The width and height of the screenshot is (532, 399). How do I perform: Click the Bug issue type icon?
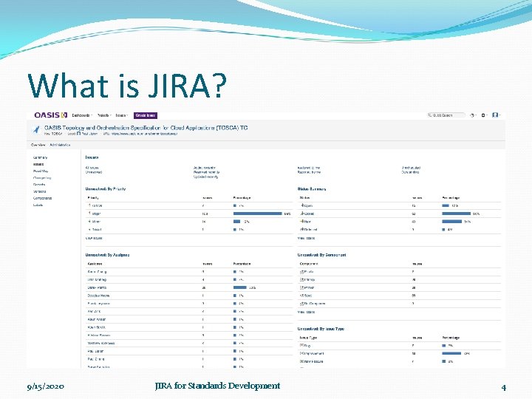(x=301, y=345)
